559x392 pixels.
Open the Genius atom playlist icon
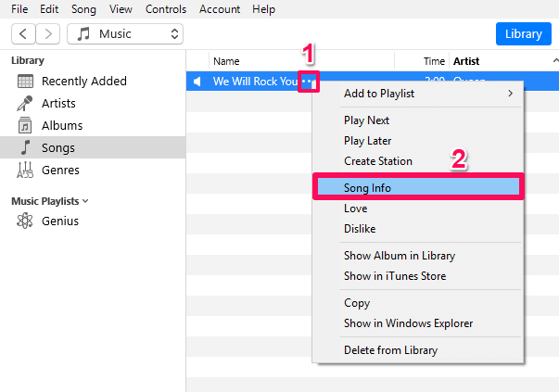tap(25, 221)
